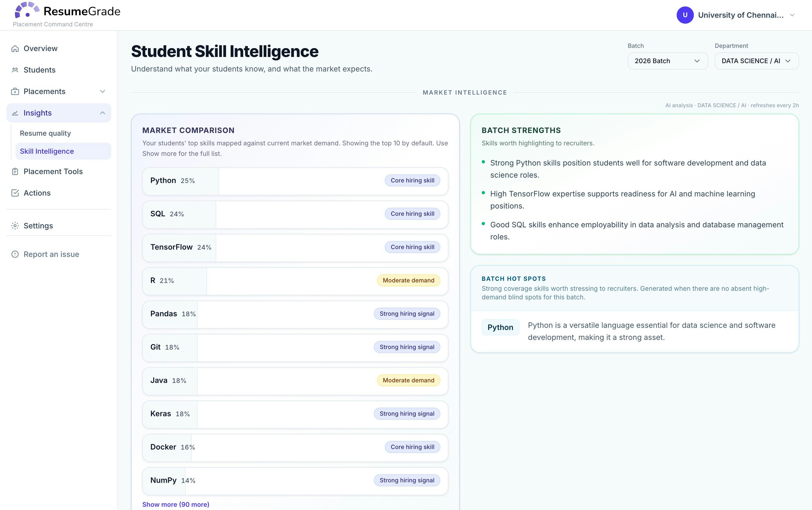Click the Placements briefcase icon

pos(15,92)
